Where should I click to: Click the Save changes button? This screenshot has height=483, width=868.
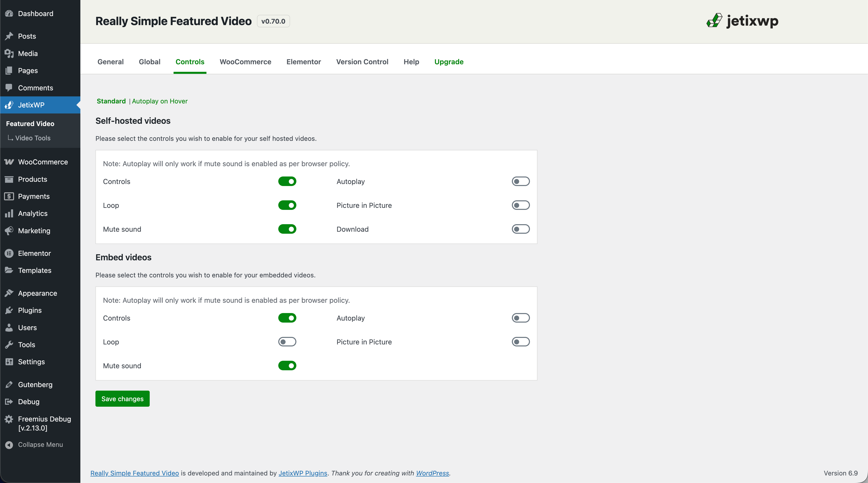pyautogui.click(x=122, y=398)
